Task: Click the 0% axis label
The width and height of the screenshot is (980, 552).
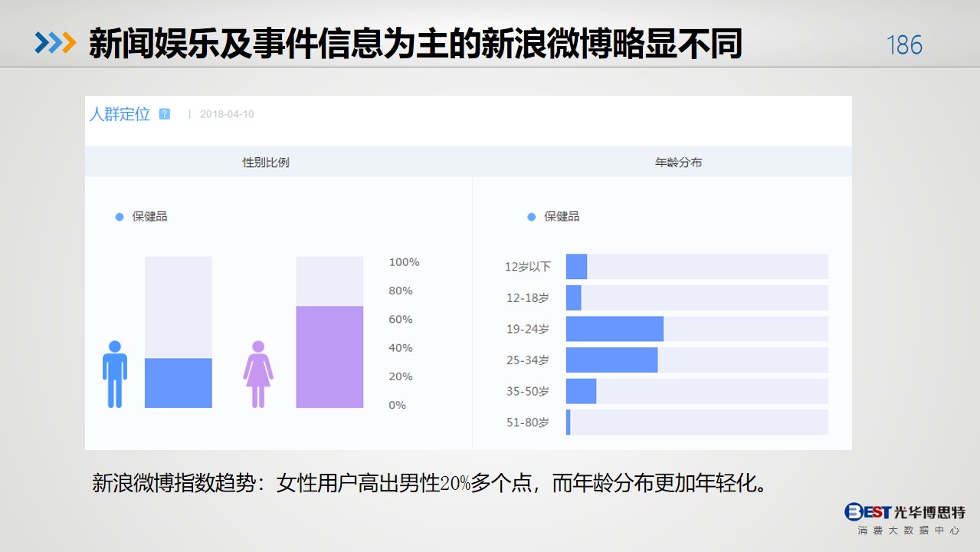Action: coord(397,405)
